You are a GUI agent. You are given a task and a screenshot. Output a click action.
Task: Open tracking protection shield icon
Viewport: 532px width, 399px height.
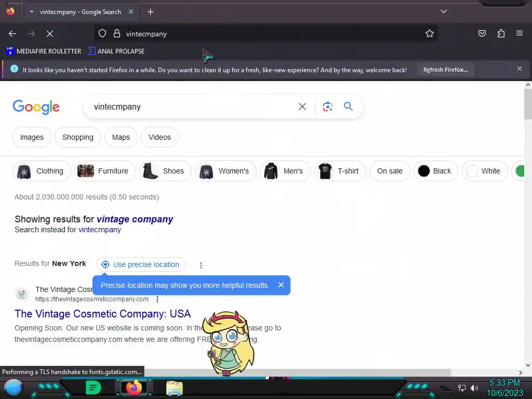pyautogui.click(x=102, y=34)
